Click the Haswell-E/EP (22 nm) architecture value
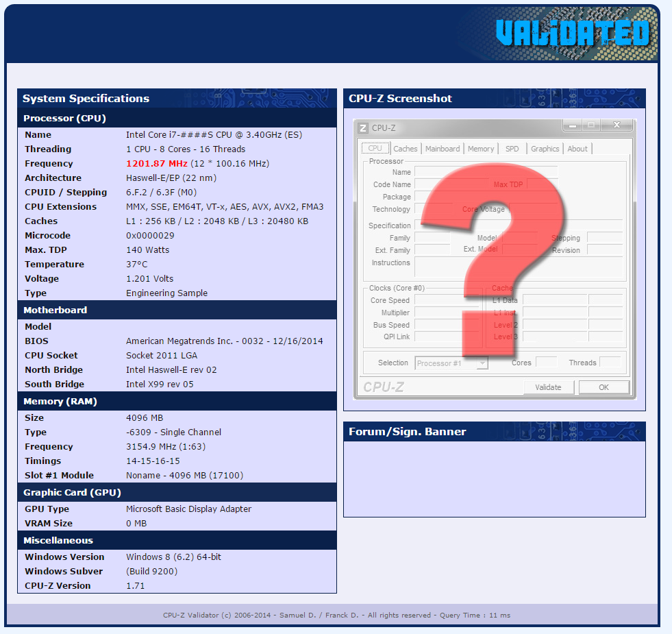Screen dimensions: 672x634 tap(171, 178)
